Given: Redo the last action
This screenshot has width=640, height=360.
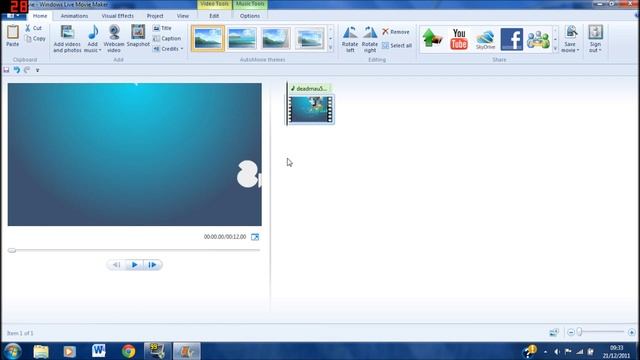Looking at the screenshot, I should pyautogui.click(x=27, y=70).
